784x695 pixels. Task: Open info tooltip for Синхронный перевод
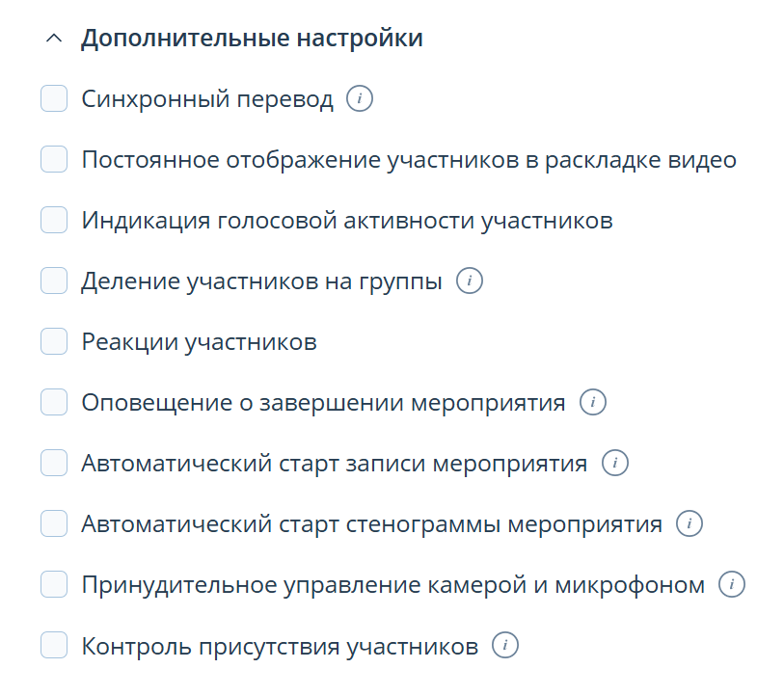[360, 97]
